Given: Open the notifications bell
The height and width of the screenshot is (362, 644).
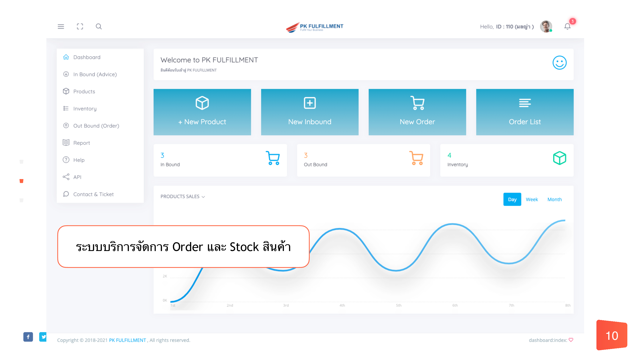Looking at the screenshot, I should pos(567,27).
